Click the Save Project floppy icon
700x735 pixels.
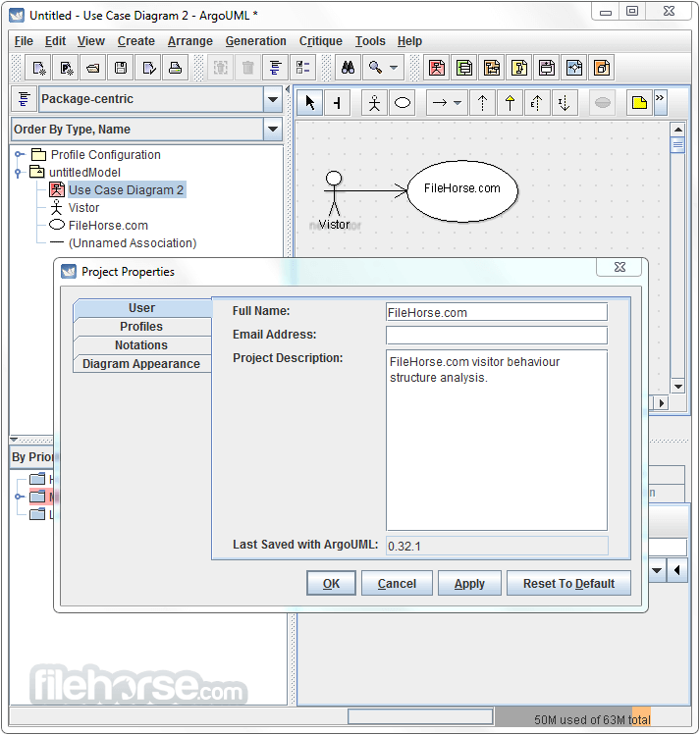pyautogui.click(x=121, y=68)
